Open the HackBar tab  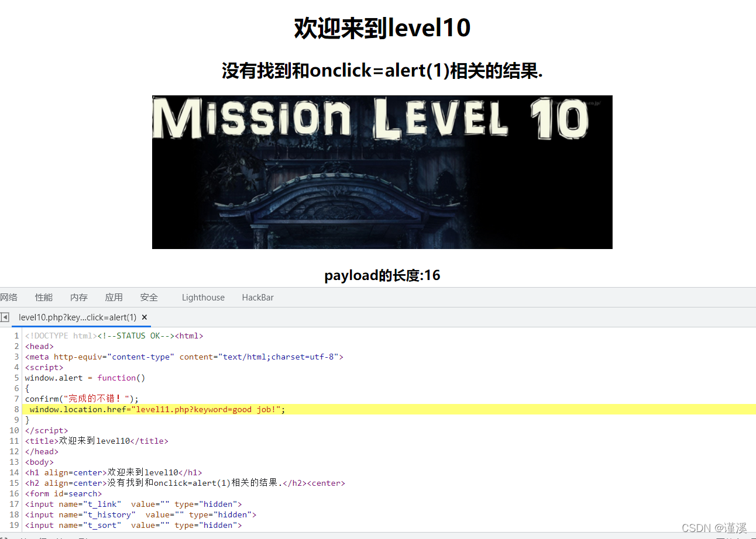(x=258, y=298)
